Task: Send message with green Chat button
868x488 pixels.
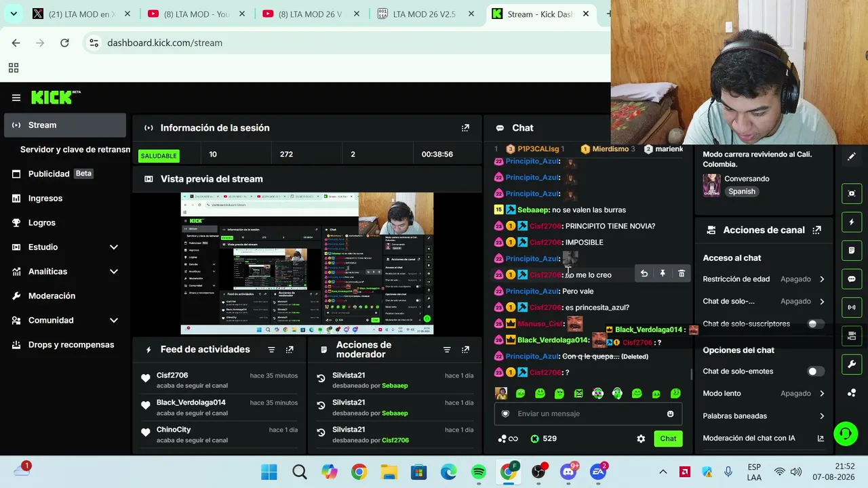Action: [x=668, y=439]
